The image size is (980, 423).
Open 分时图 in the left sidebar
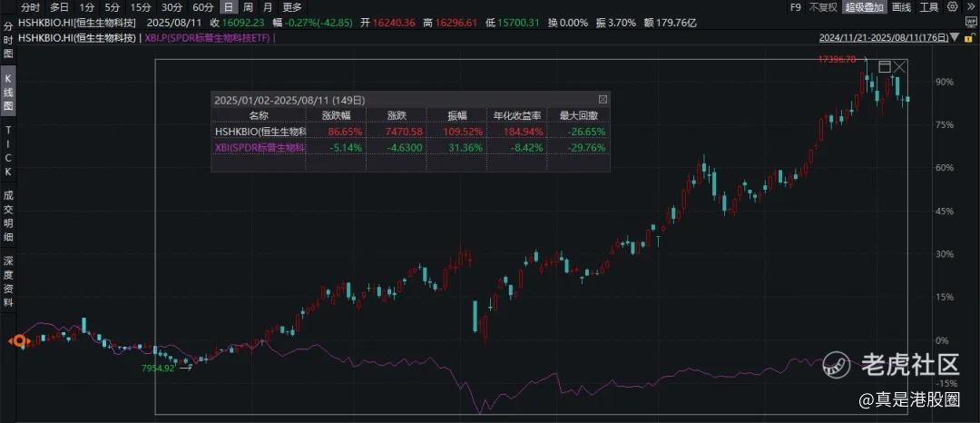coord(8,41)
